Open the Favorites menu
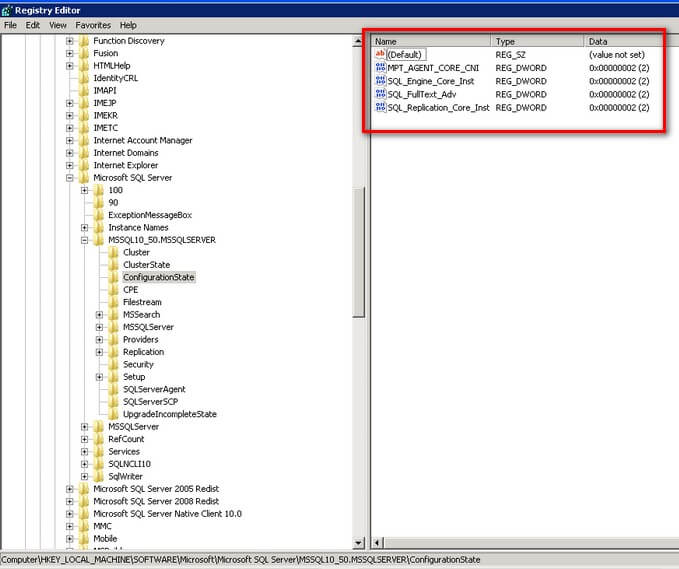This screenshot has width=679, height=569. tap(93, 25)
